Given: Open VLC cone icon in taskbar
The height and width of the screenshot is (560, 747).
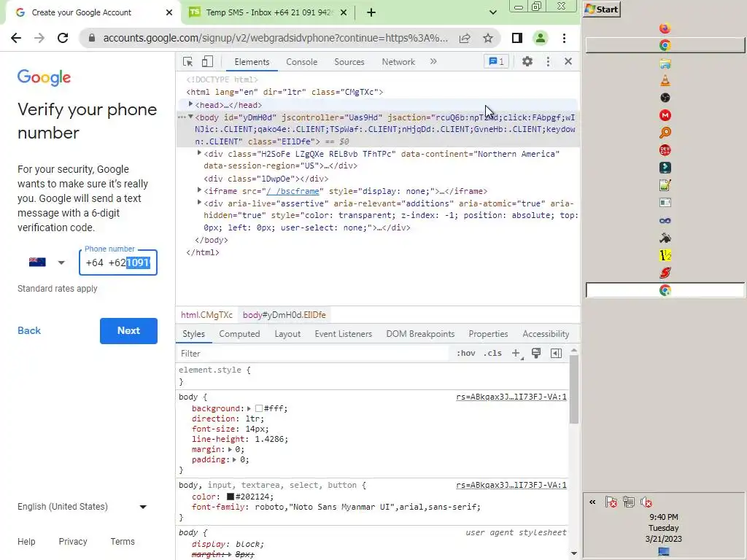Looking at the screenshot, I should point(665,80).
